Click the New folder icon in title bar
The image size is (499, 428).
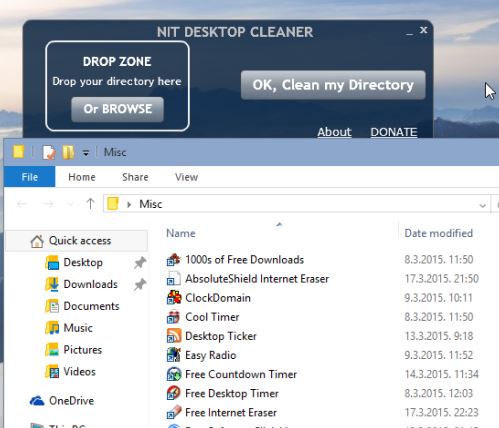(x=68, y=152)
